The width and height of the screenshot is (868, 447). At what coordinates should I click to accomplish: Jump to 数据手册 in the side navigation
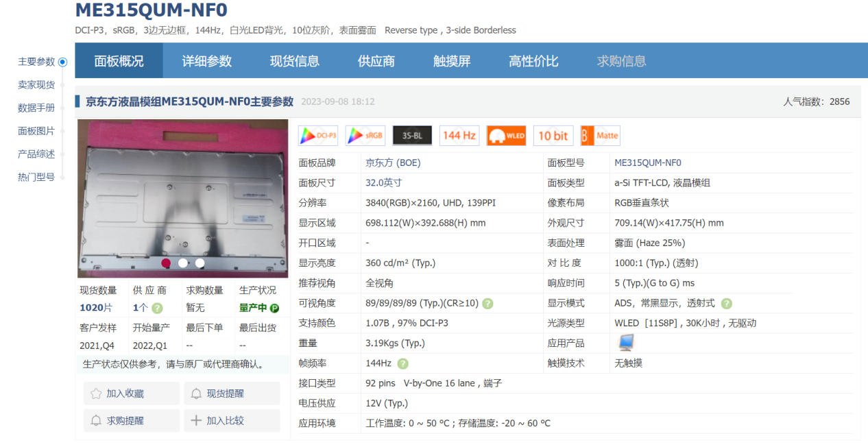click(x=36, y=108)
